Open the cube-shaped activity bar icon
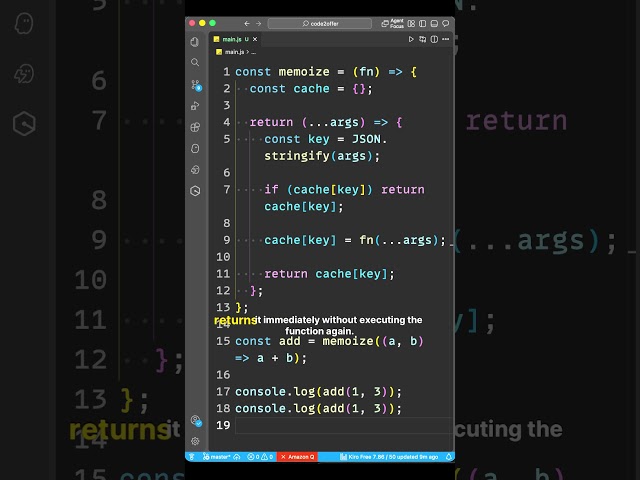The height and width of the screenshot is (480, 640). pos(195,169)
